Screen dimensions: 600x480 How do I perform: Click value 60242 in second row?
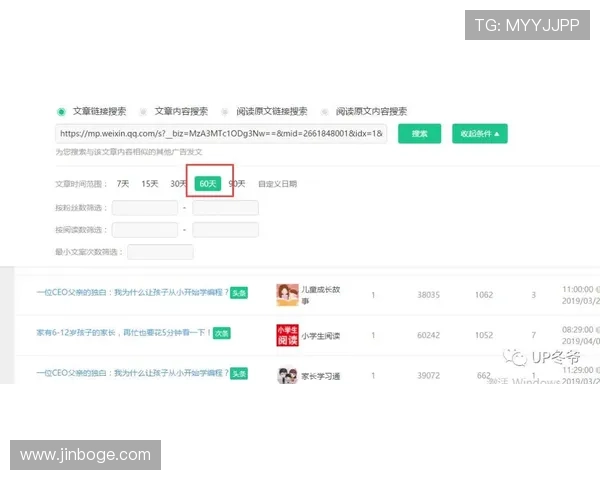pyautogui.click(x=429, y=335)
